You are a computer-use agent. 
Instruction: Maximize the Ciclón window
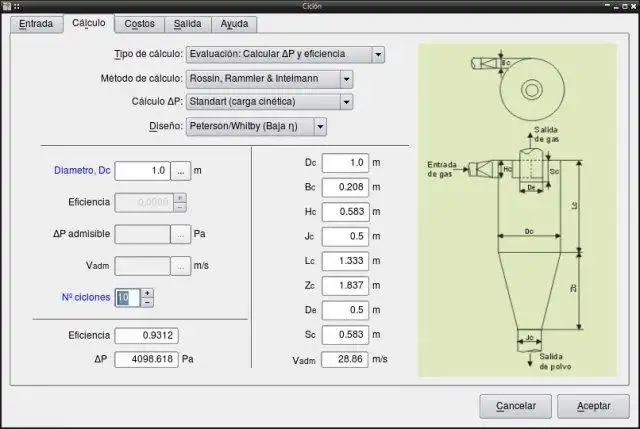point(624,6)
